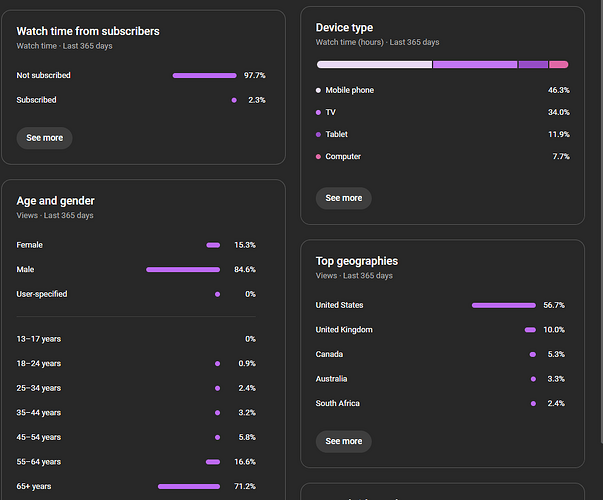Click the purple TV legend dot
This screenshot has height=500, width=603.
click(319, 112)
